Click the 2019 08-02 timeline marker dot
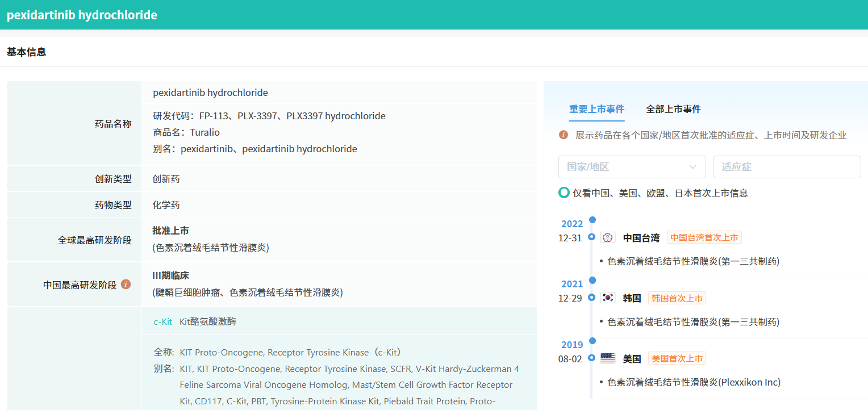Viewport: 868px width, 410px height. 592,358
